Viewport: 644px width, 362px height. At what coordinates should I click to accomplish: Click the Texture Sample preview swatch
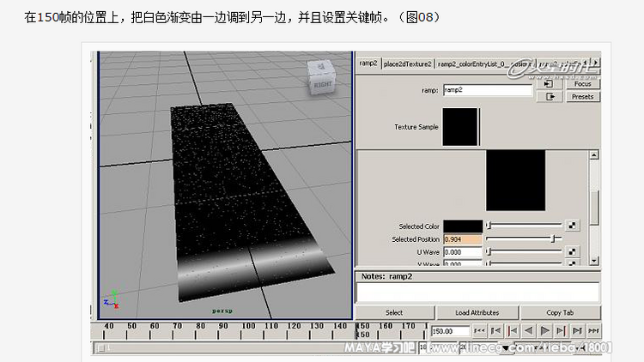(x=460, y=127)
